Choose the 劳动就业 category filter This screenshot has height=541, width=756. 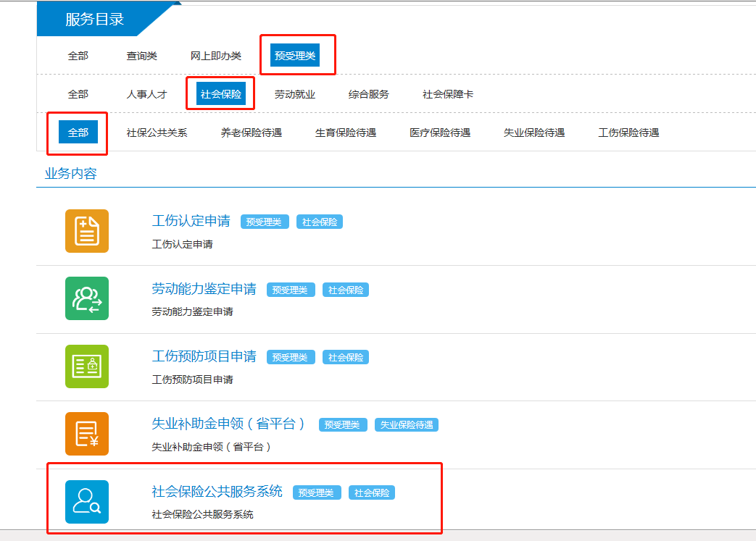295,94
